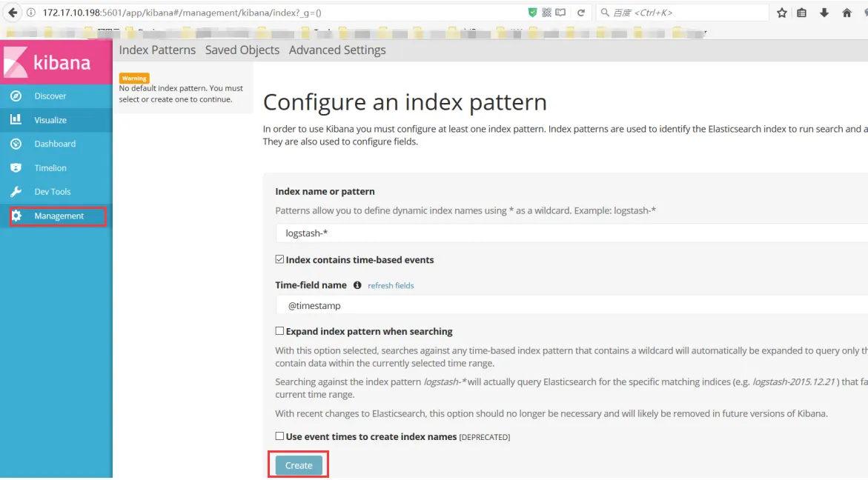Enable Expand index pattern when searching
Screen dimensions: 868x480
279,331
